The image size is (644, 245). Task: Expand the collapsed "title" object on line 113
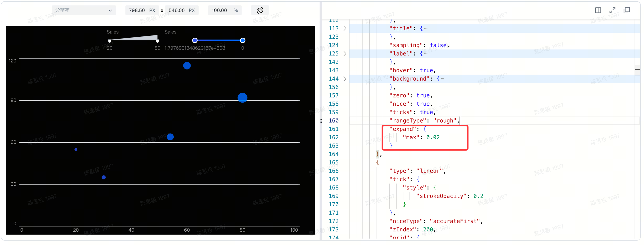(426, 28)
